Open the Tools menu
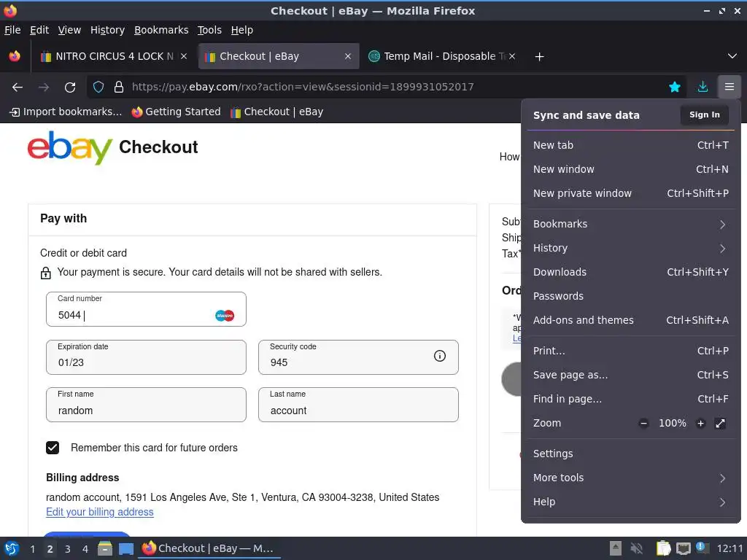747x560 pixels. point(209,30)
